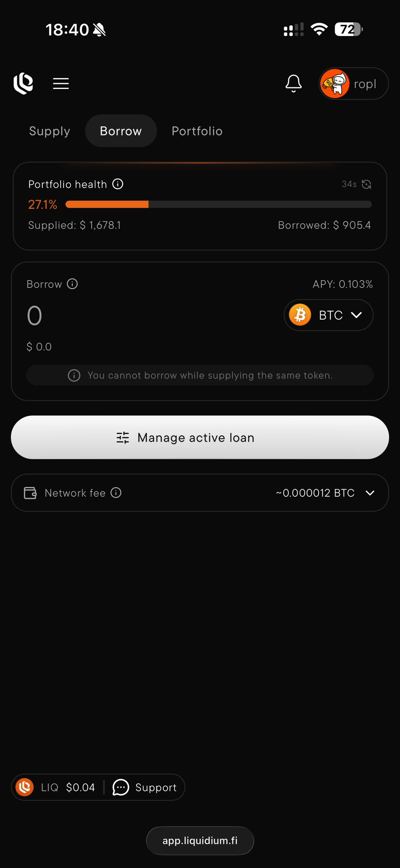Open the hamburger menu

coord(61,83)
